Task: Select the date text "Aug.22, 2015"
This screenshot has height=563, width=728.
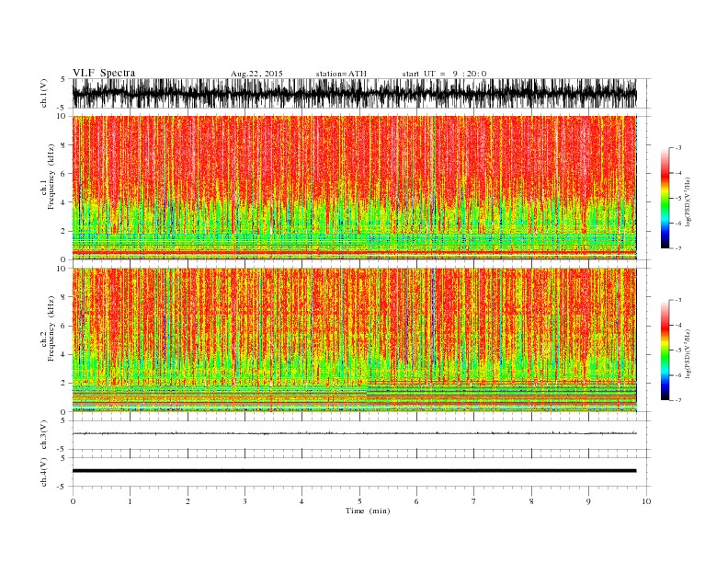Action: [256, 74]
